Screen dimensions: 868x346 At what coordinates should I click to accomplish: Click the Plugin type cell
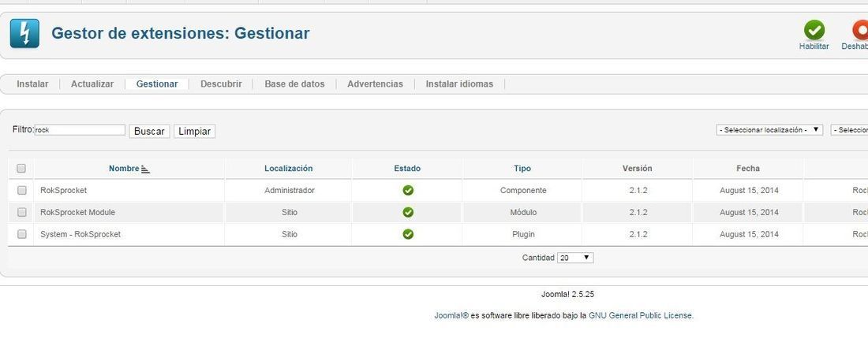[x=523, y=234]
